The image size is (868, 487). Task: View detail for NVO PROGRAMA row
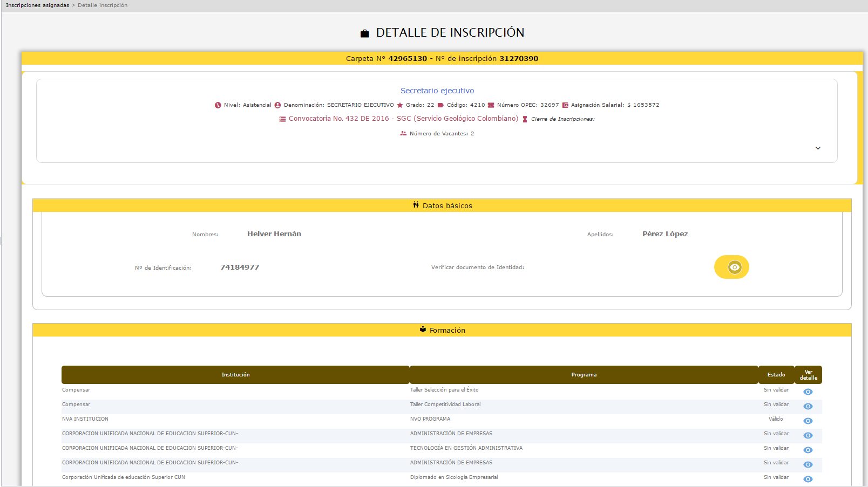pyautogui.click(x=808, y=421)
